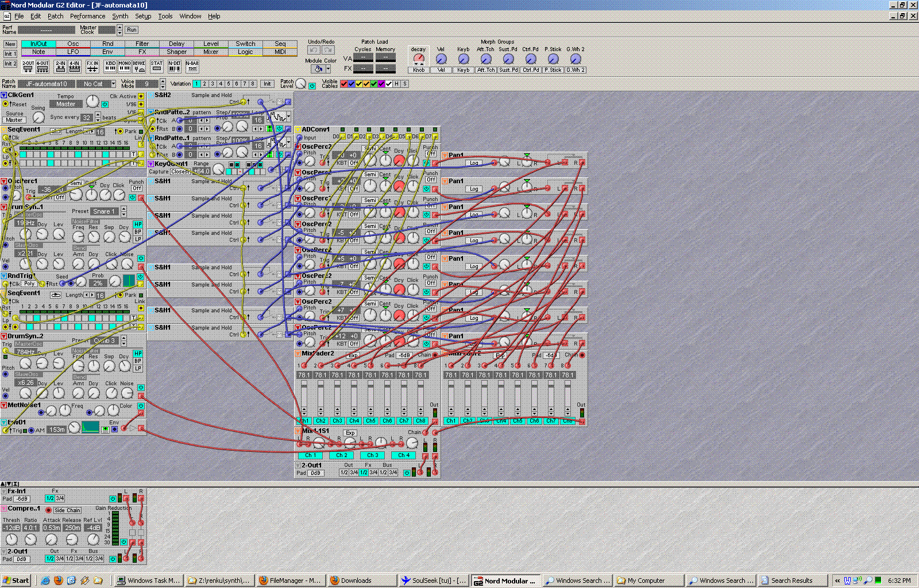Click the Side Chain button on compressor
Screen dimensions: 919x588
coord(67,510)
